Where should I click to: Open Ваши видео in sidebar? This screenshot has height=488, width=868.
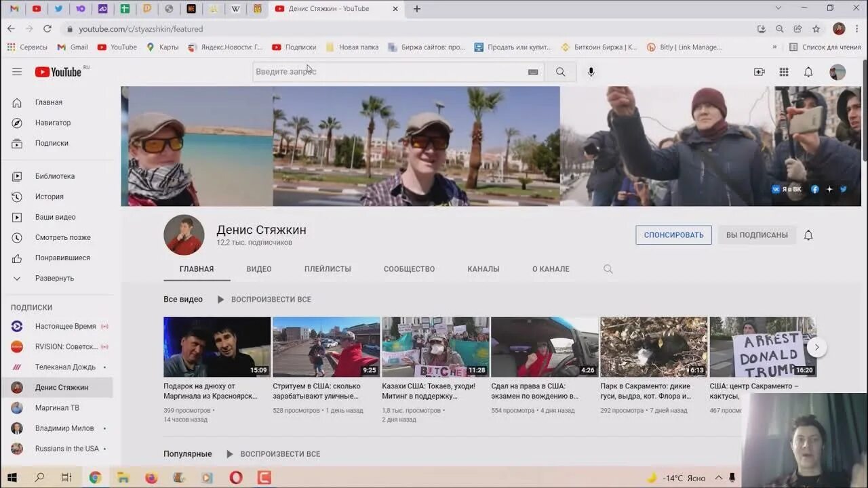coord(57,217)
